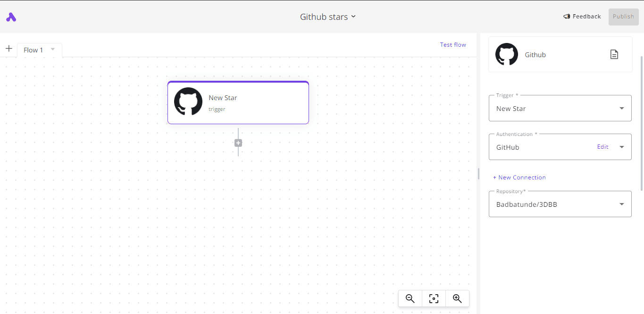Image resolution: width=644 pixels, height=314 pixels.
Task: Click the Activepieces logo icon
Action: (x=11, y=17)
